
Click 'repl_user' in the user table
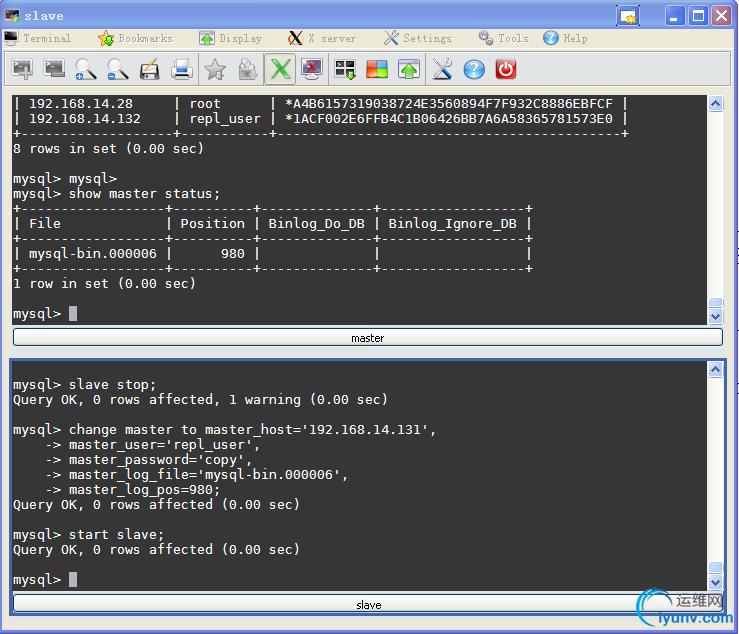[x=225, y=119]
